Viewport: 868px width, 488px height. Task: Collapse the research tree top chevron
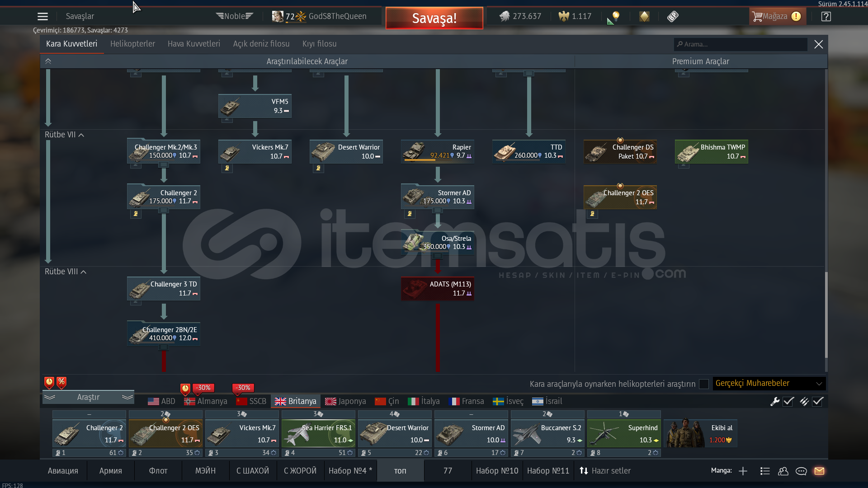point(48,61)
